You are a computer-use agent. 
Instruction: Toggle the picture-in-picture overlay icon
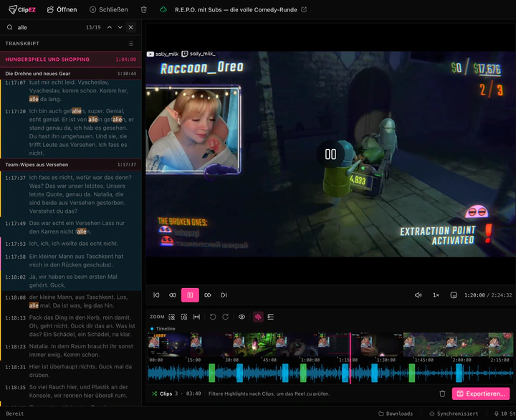tap(454, 295)
